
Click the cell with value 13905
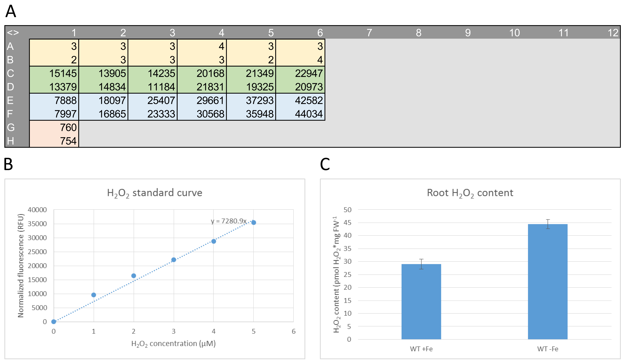point(103,73)
